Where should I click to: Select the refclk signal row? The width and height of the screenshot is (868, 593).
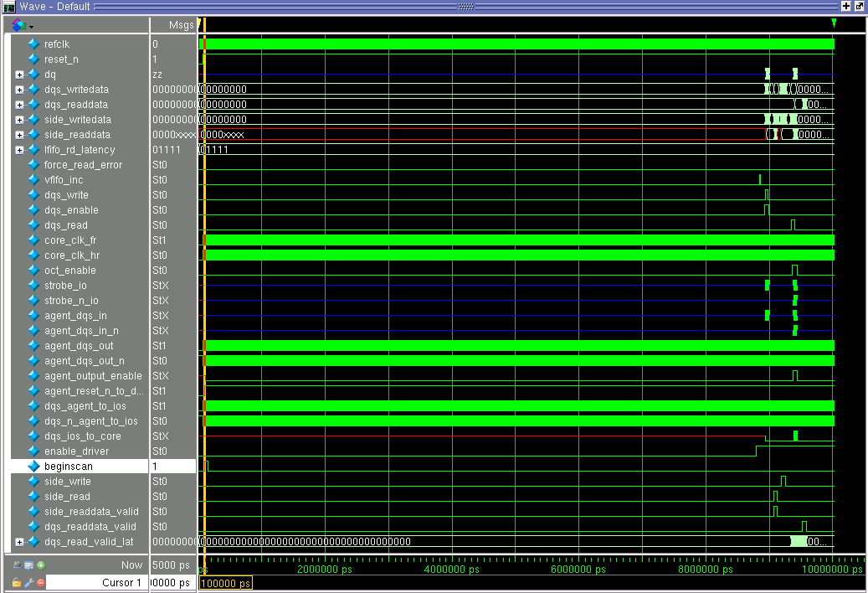tap(57, 44)
